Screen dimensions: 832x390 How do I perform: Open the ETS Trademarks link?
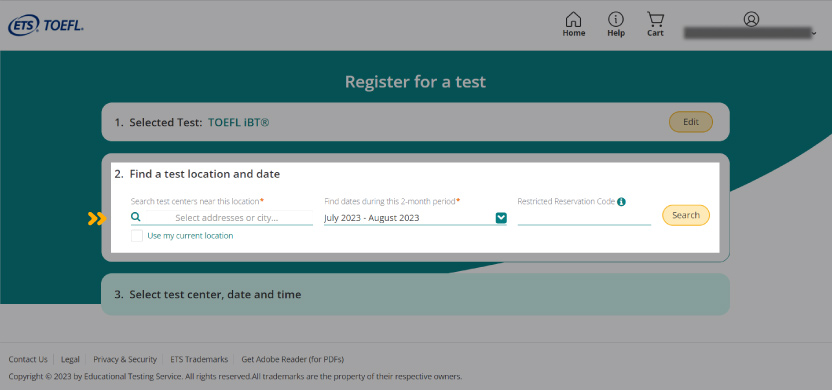(199, 359)
